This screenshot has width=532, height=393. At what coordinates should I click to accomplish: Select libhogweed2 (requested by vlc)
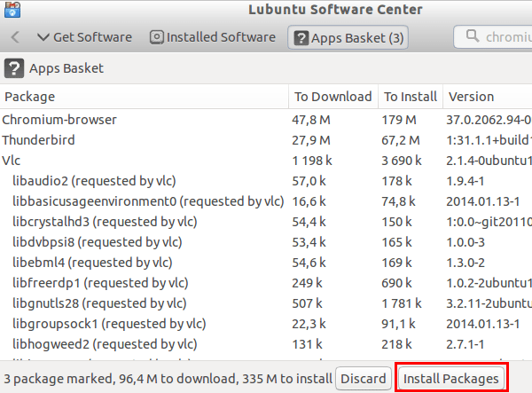[x=266, y=344]
